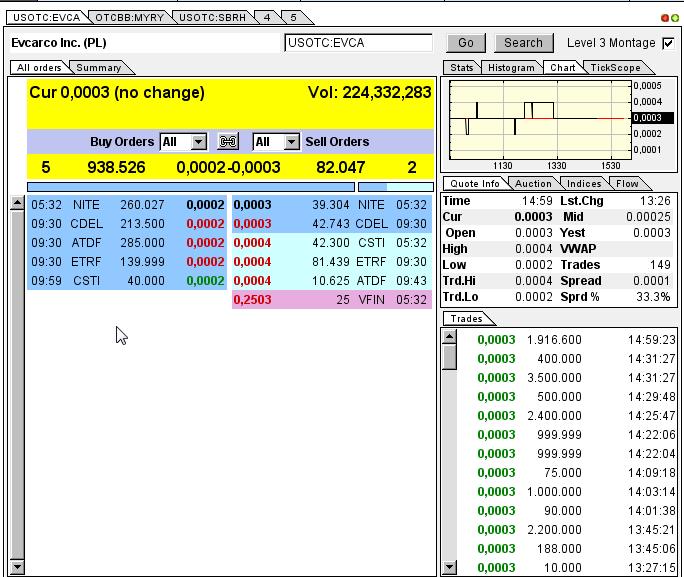The image size is (684, 577).
Task: Select the Indices tab
Action: [584, 184]
